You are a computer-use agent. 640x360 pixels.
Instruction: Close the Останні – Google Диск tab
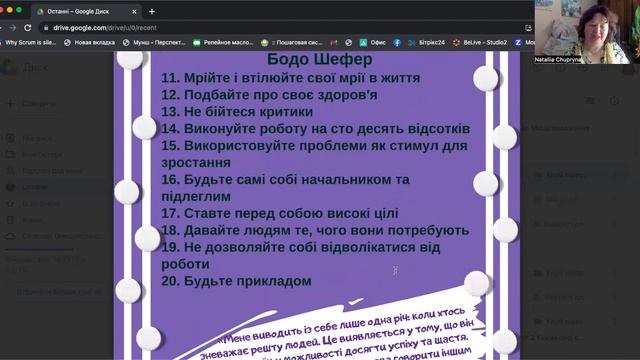coord(134,12)
